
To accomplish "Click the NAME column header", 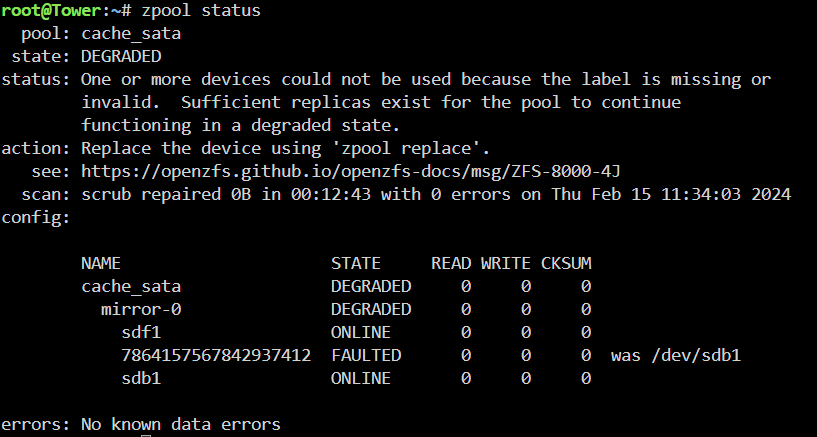I will pyautogui.click(x=101, y=263).
